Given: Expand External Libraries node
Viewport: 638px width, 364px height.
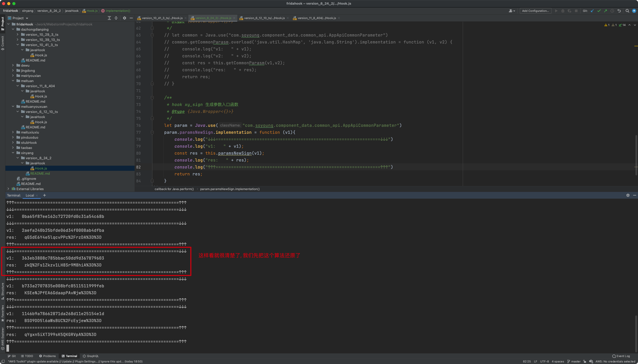Looking at the screenshot, I should [8, 189].
